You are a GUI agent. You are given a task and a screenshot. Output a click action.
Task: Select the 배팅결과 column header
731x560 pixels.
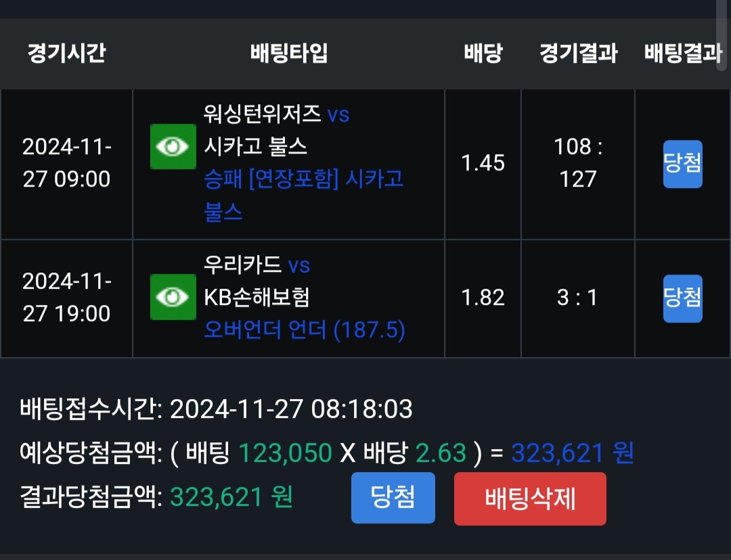682,53
